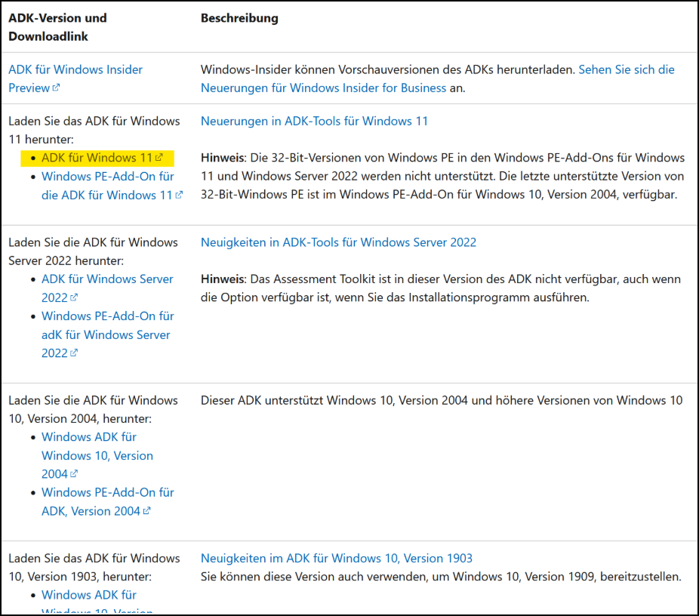Click external-link icon after Windows ADK Version 2004 link
The height and width of the screenshot is (616, 699).
[x=74, y=475]
